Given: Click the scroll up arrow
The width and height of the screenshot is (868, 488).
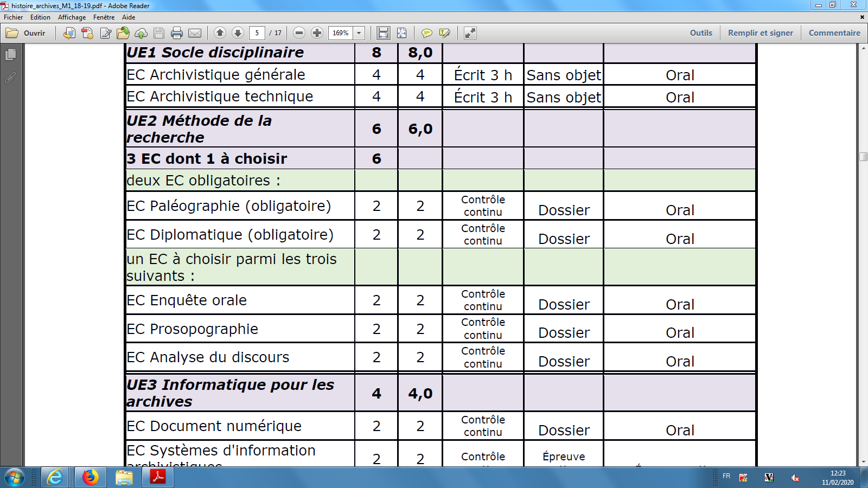Looking at the screenshot, I should click(863, 48).
